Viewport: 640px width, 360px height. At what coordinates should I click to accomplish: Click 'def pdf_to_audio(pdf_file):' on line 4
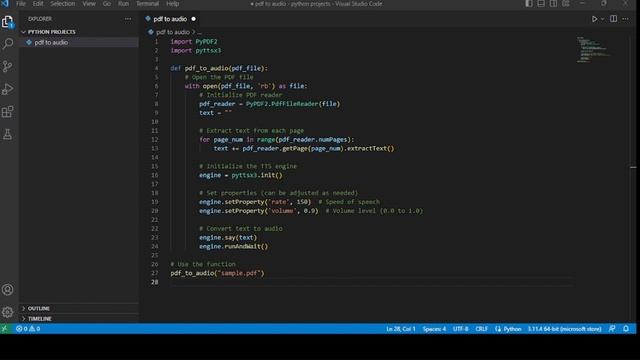point(219,68)
